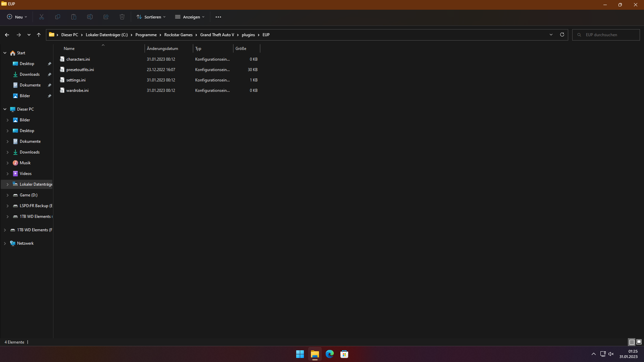Viewport: 644px width, 362px height.
Task: Open Microsoft Edge from the taskbar
Action: coord(330,354)
